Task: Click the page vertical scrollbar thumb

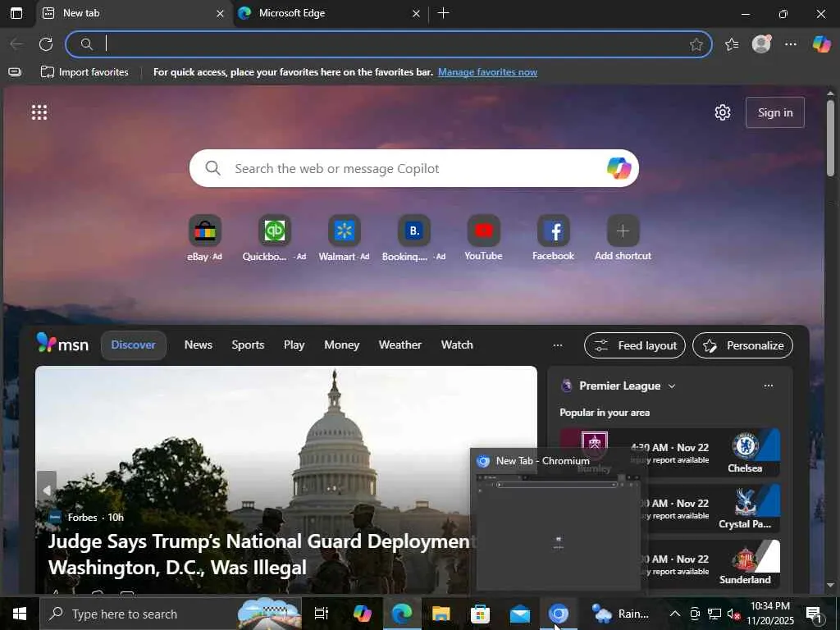Action: click(x=830, y=137)
